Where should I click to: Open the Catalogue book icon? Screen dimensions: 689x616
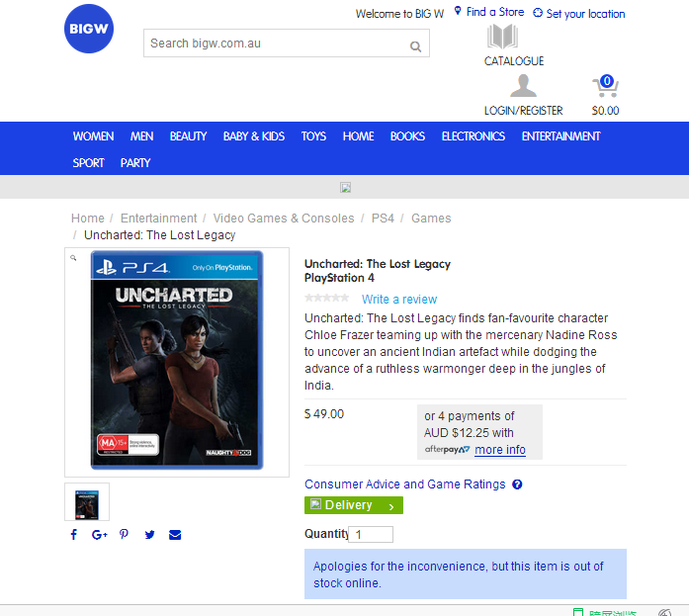[502, 37]
